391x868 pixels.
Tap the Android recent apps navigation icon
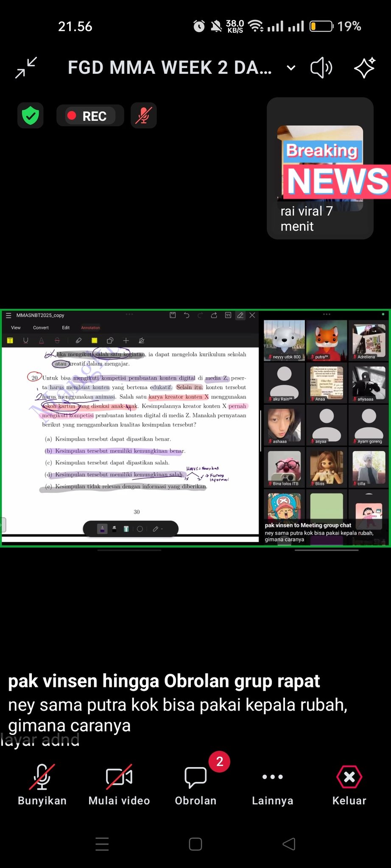[102, 844]
